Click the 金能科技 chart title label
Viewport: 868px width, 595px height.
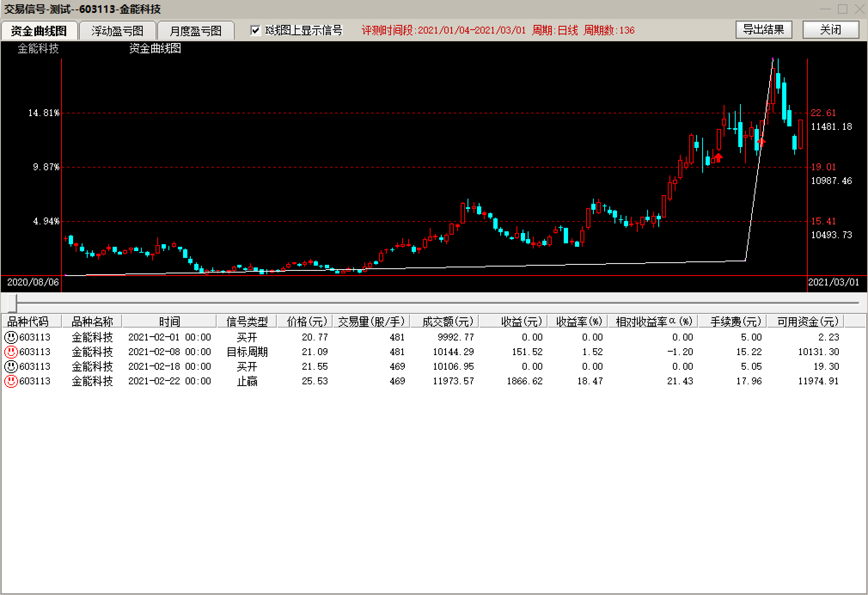coord(38,49)
